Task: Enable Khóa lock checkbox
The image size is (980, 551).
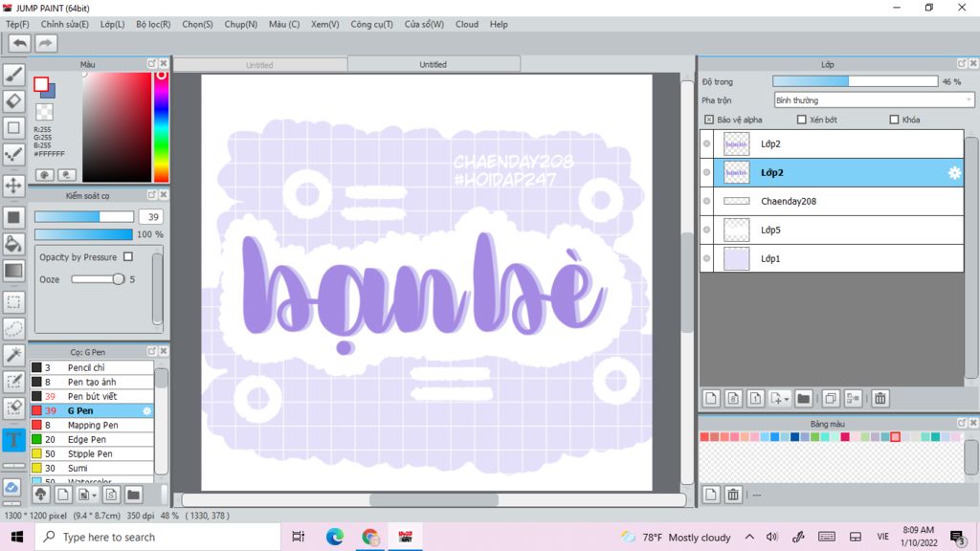Action: click(894, 120)
